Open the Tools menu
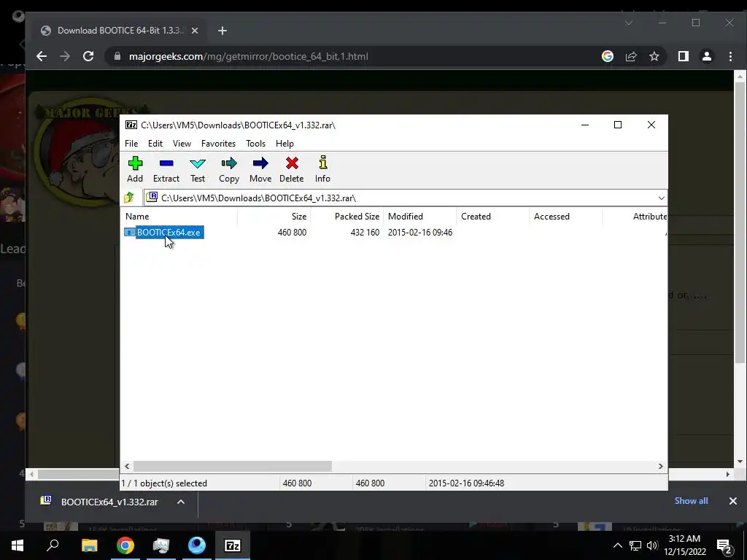The height and width of the screenshot is (560, 747). coord(255,144)
